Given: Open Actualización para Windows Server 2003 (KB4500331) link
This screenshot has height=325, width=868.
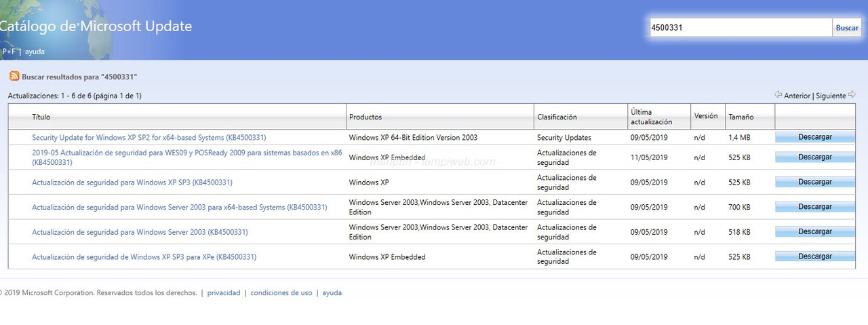Looking at the screenshot, I should click(x=140, y=232).
